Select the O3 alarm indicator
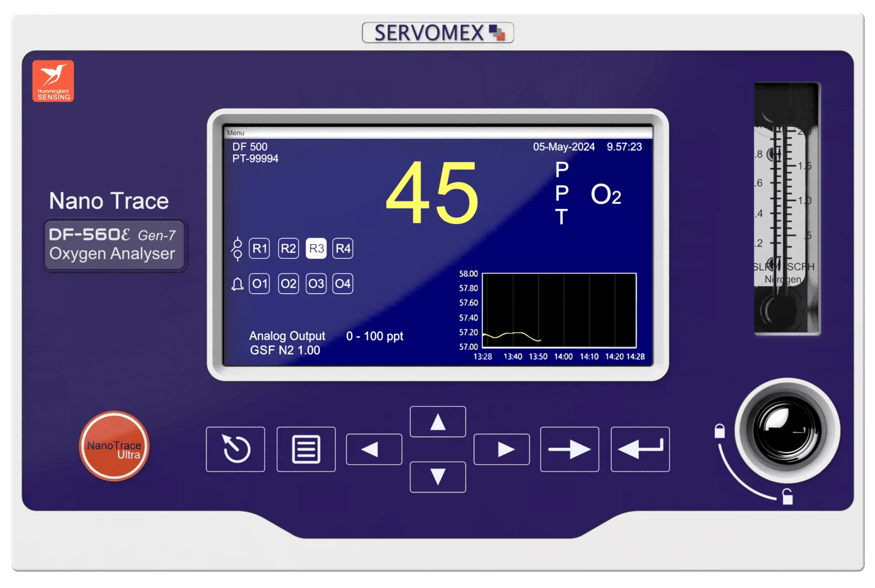Viewport: 875px width, 588px height. coord(316,284)
